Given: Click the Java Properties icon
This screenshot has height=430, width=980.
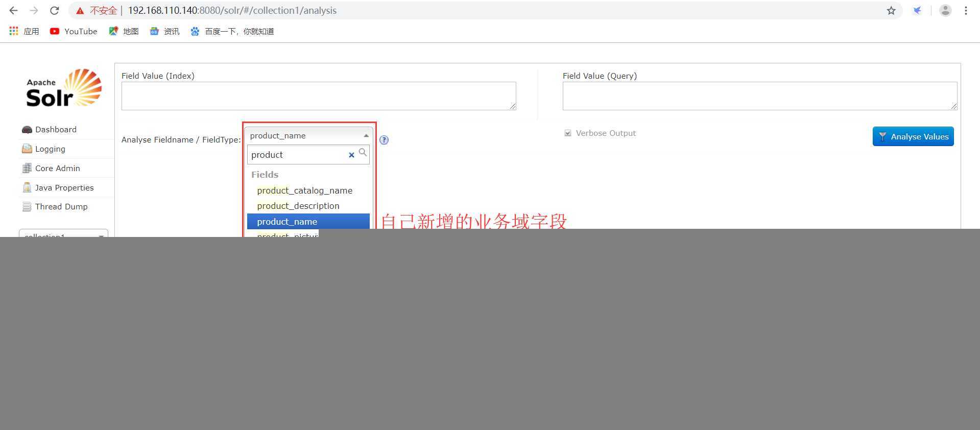Looking at the screenshot, I should point(27,187).
